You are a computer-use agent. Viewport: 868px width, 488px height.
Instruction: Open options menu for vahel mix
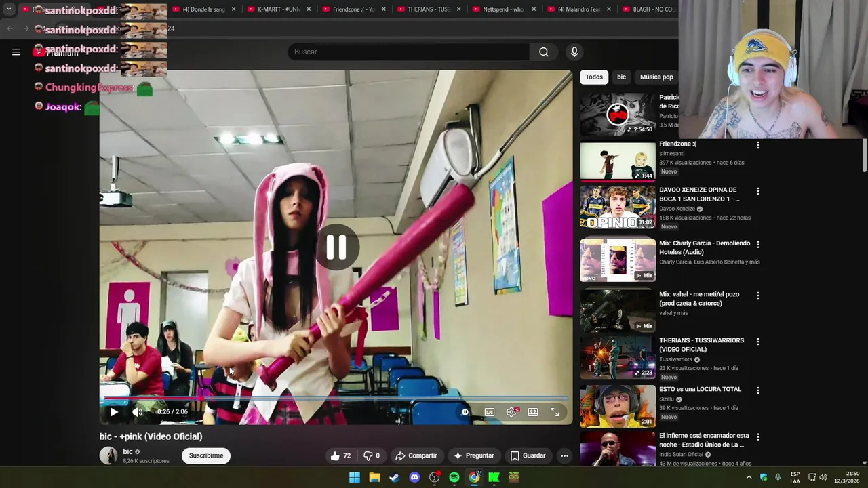click(x=758, y=296)
